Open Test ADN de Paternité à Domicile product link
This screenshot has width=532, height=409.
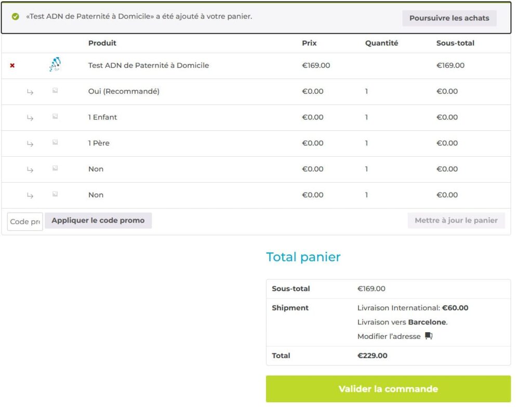tap(149, 65)
